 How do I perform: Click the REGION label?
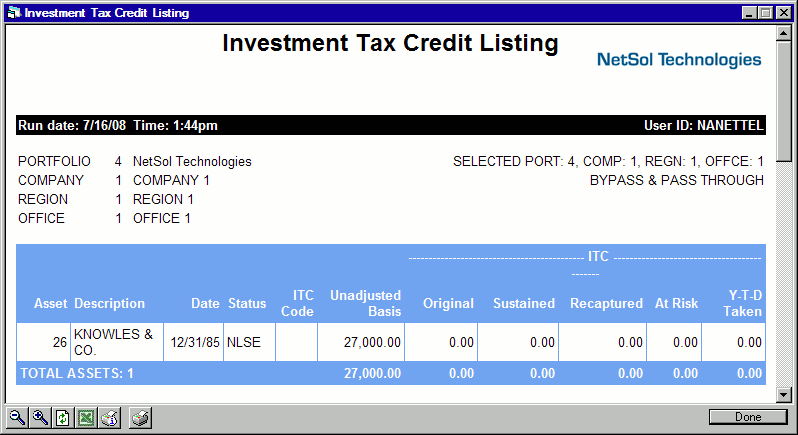click(x=43, y=199)
